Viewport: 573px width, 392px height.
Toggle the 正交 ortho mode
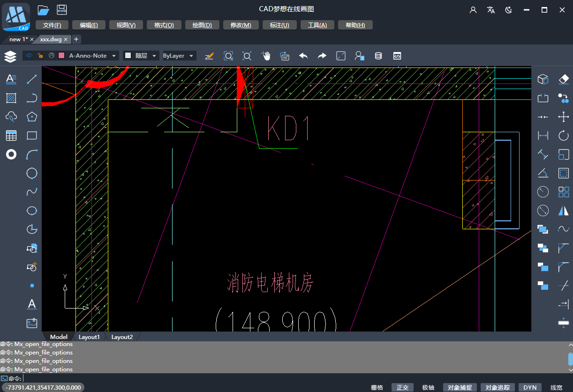(403, 387)
